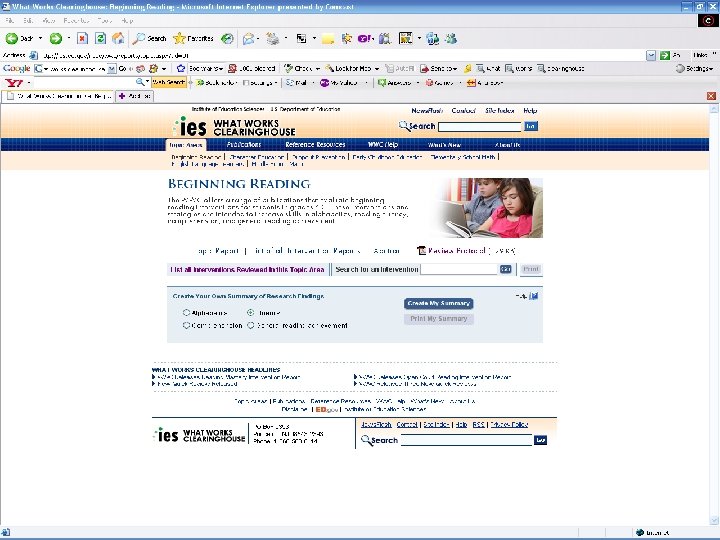Open the Favorites menu in menu bar
The height and width of the screenshot is (540, 720).
tap(76, 21)
